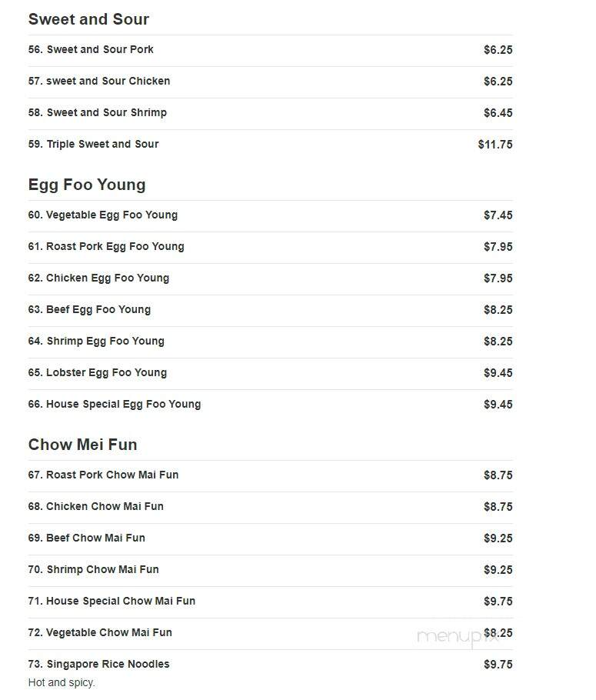Select Singapore Rice Noodles item
The width and height of the screenshot is (596, 700).
[98, 665]
